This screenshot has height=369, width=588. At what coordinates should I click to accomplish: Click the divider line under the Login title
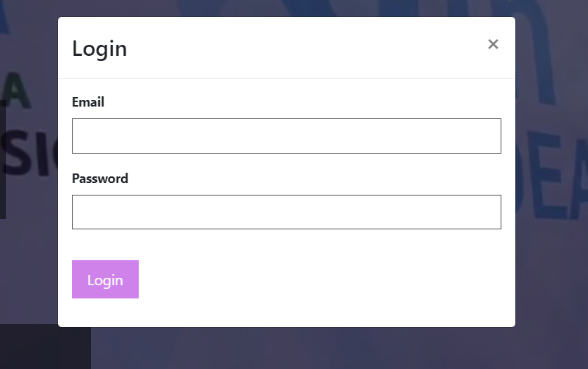[286, 78]
